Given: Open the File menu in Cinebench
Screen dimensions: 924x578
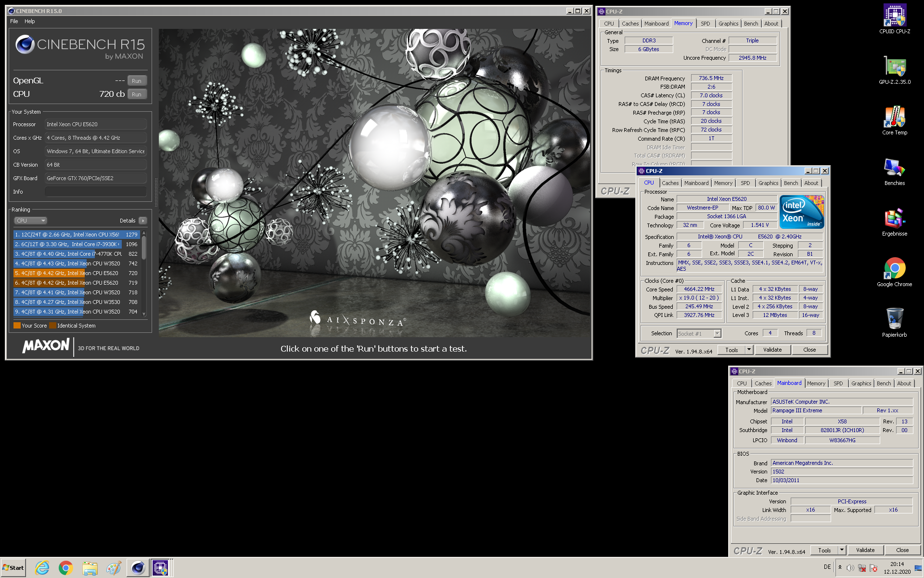Looking at the screenshot, I should click(14, 21).
